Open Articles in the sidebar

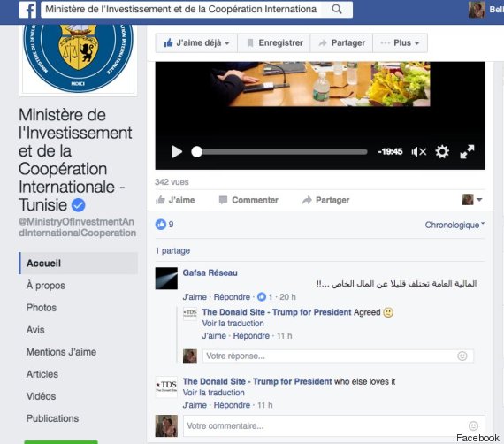click(x=42, y=374)
